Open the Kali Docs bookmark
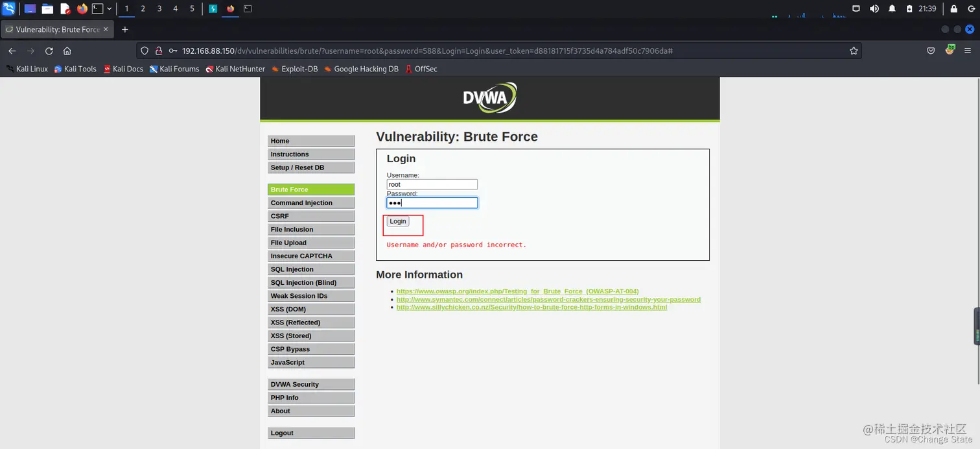This screenshot has height=449, width=980. (x=123, y=69)
